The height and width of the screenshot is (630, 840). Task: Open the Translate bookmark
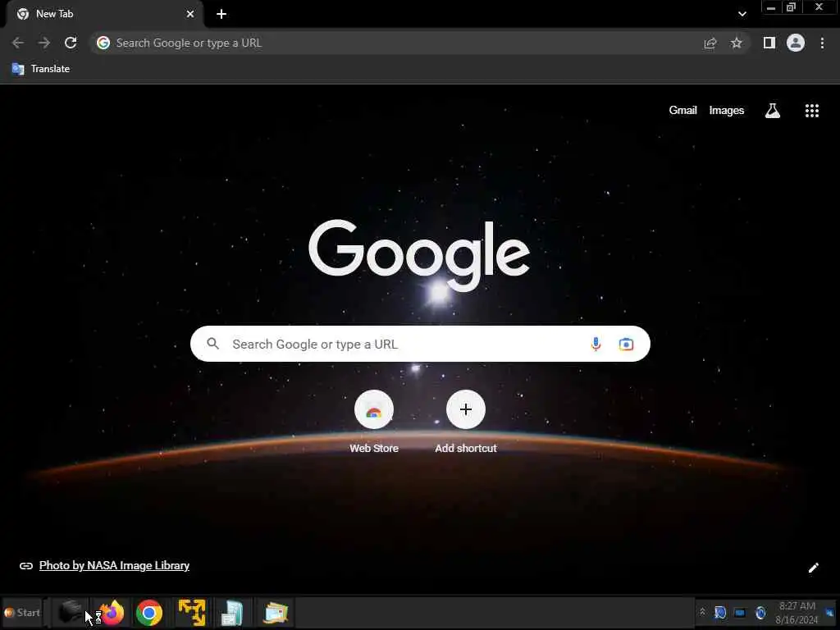[x=41, y=69]
